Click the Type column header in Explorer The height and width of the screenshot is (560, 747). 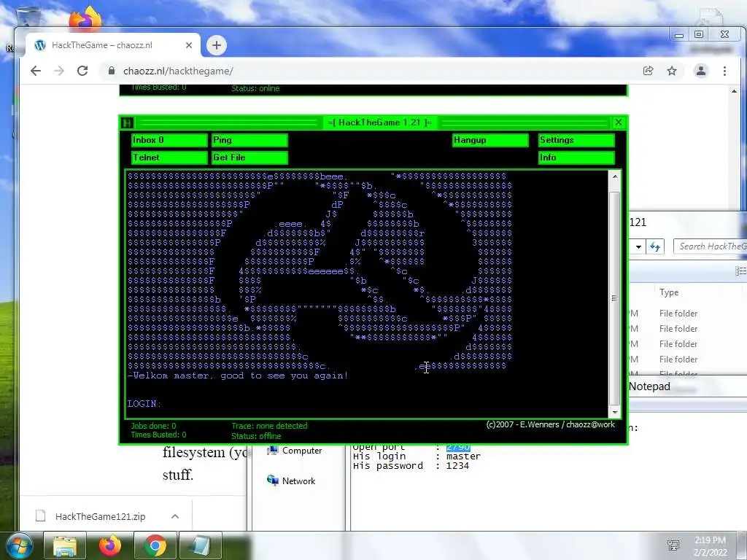click(x=669, y=292)
